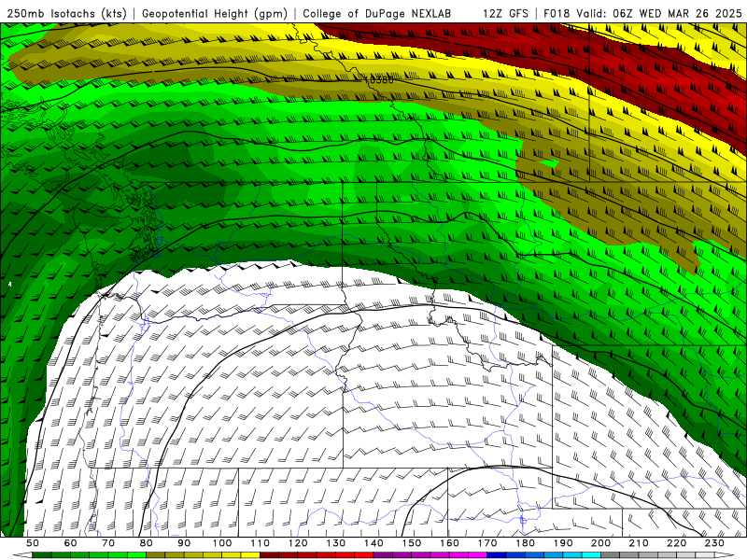Click the '60' value on the color scale

pyautogui.click(x=71, y=543)
